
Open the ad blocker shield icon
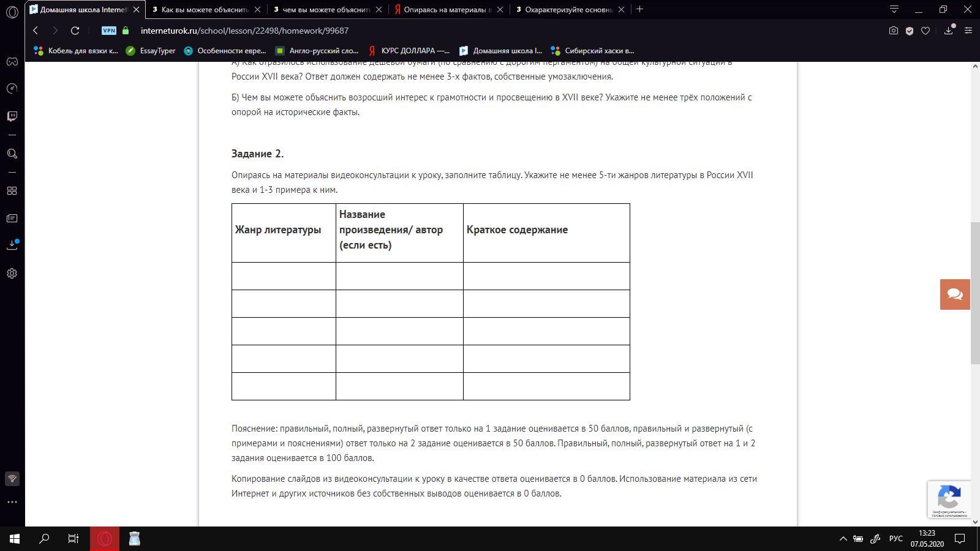click(x=910, y=31)
